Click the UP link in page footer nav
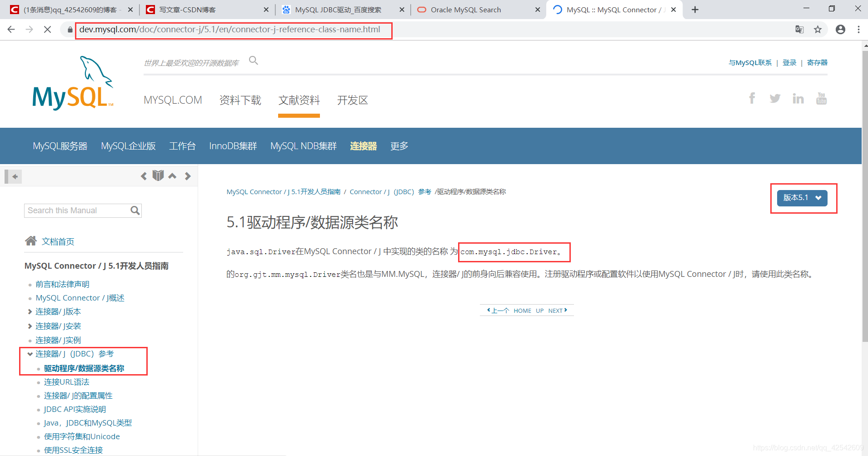 [539, 311]
